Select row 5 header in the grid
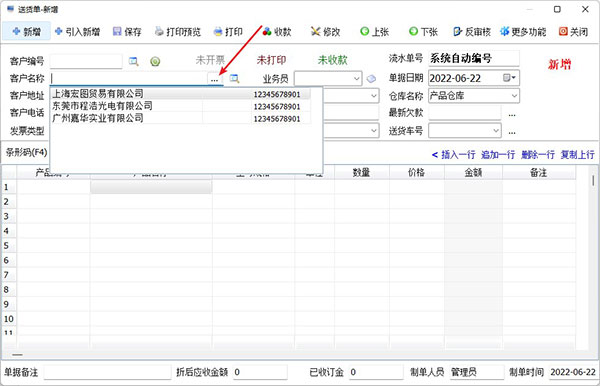 (9, 246)
